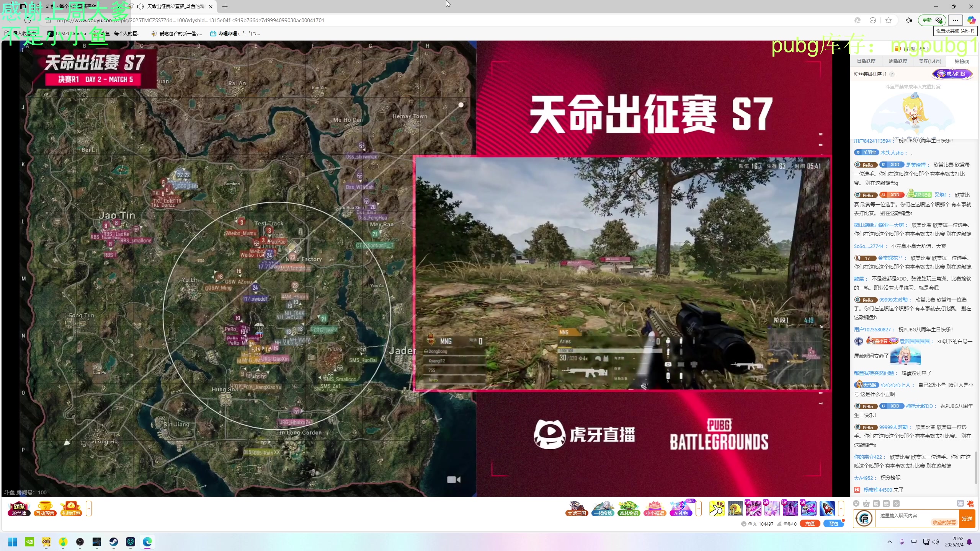Click the question mark help icon by 粉丝等级排序
The image size is (980, 551).
pyautogui.click(x=892, y=74)
